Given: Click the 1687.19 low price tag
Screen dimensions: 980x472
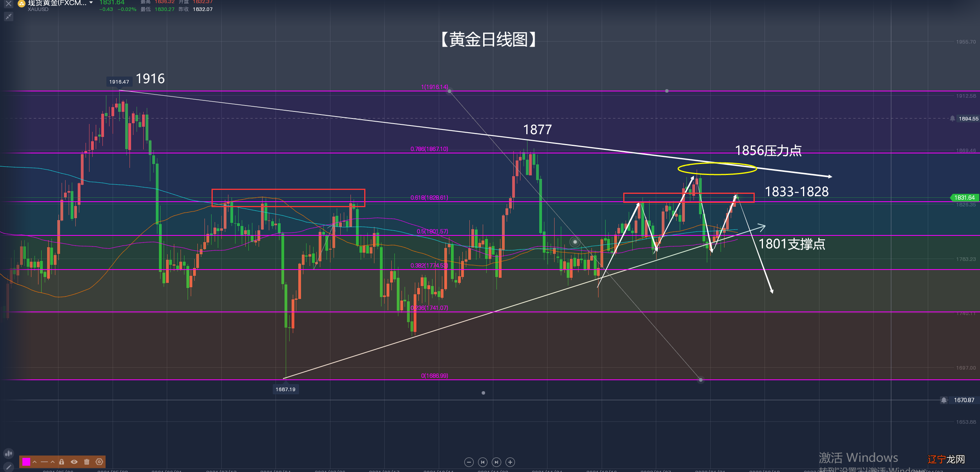Looking at the screenshot, I should tap(285, 389).
